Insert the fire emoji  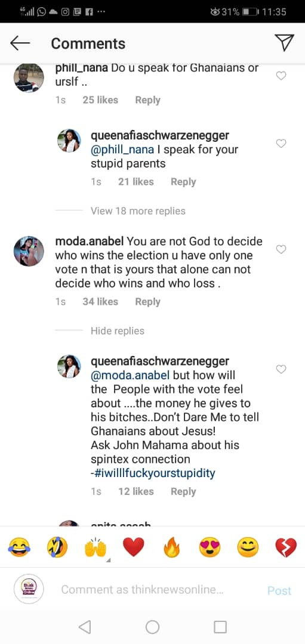(172, 548)
